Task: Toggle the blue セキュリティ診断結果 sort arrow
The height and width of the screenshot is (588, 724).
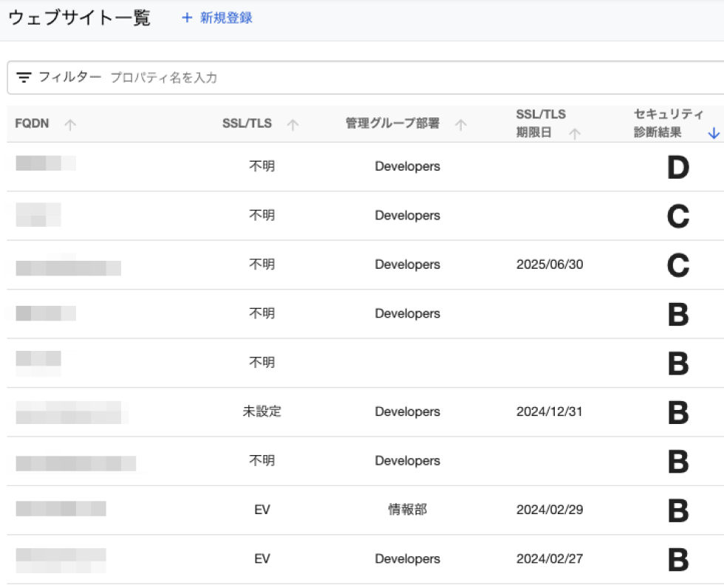Action: pos(713,134)
